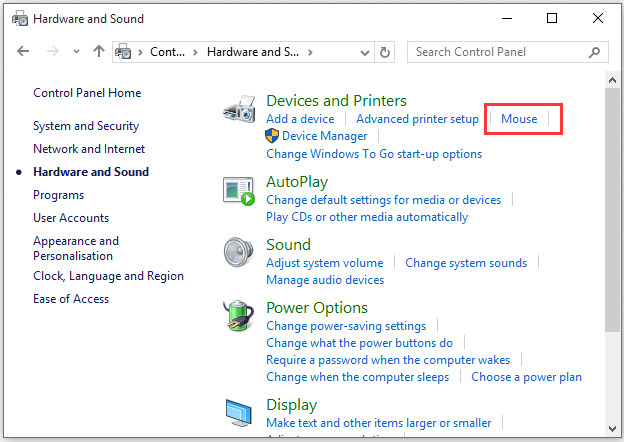Viewport: 624px width, 442px height.
Task: Select the Cont... breadcrumb segment
Action: [x=168, y=52]
